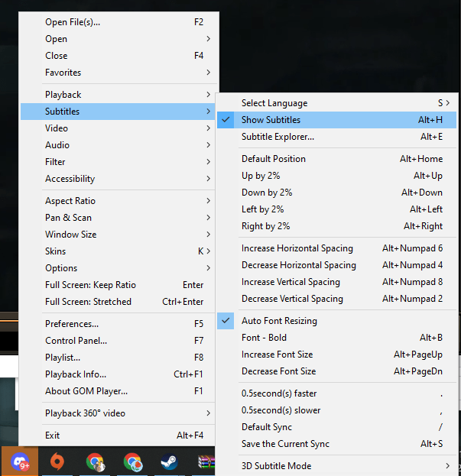Open the Skins submenu
This screenshot has height=476, width=461.
[118, 251]
